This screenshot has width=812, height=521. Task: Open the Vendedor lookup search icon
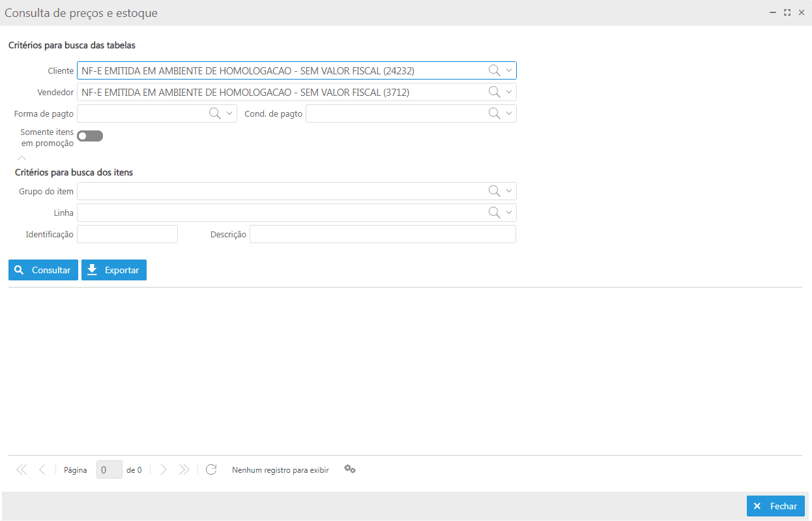[x=493, y=91]
